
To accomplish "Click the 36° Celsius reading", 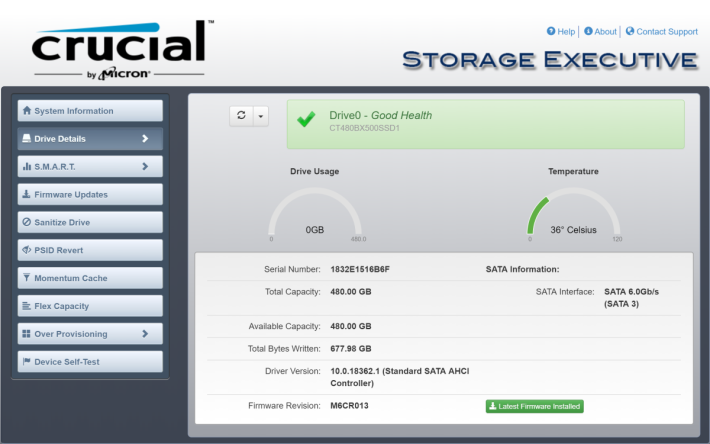I will 573,230.
